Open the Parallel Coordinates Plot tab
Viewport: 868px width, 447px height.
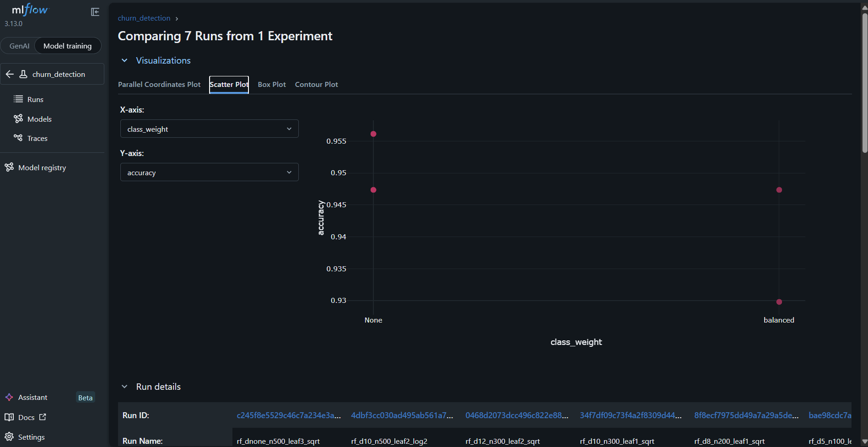click(x=159, y=84)
